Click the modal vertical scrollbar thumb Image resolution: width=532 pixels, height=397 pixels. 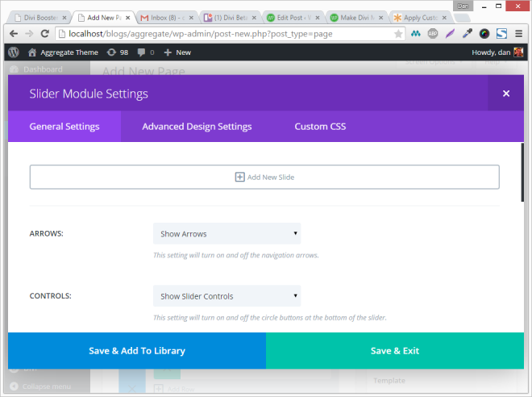[x=522, y=173]
